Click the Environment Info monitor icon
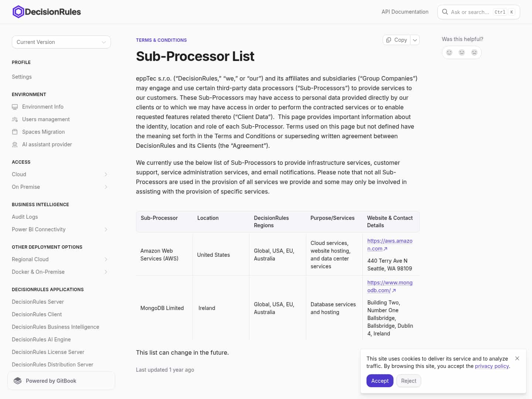Viewport: 532px width, 399px height. (x=15, y=107)
